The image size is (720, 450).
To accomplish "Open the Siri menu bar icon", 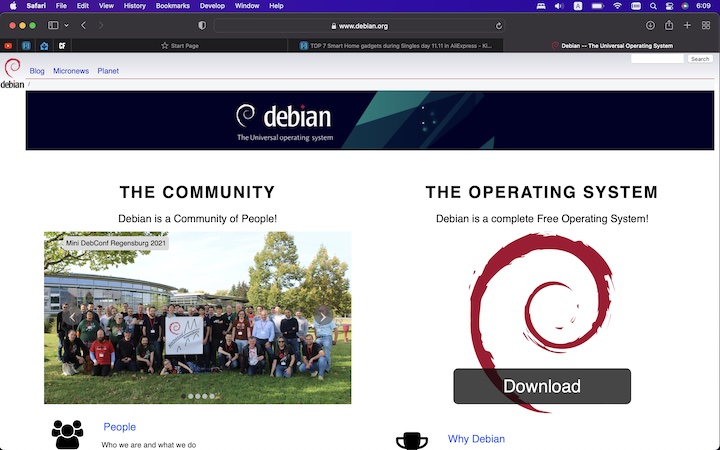I will pos(685,6).
